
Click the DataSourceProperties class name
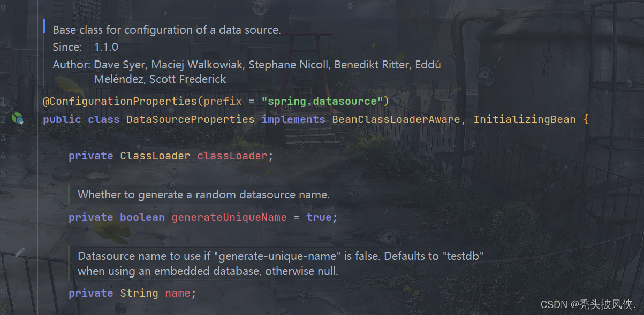191,119
